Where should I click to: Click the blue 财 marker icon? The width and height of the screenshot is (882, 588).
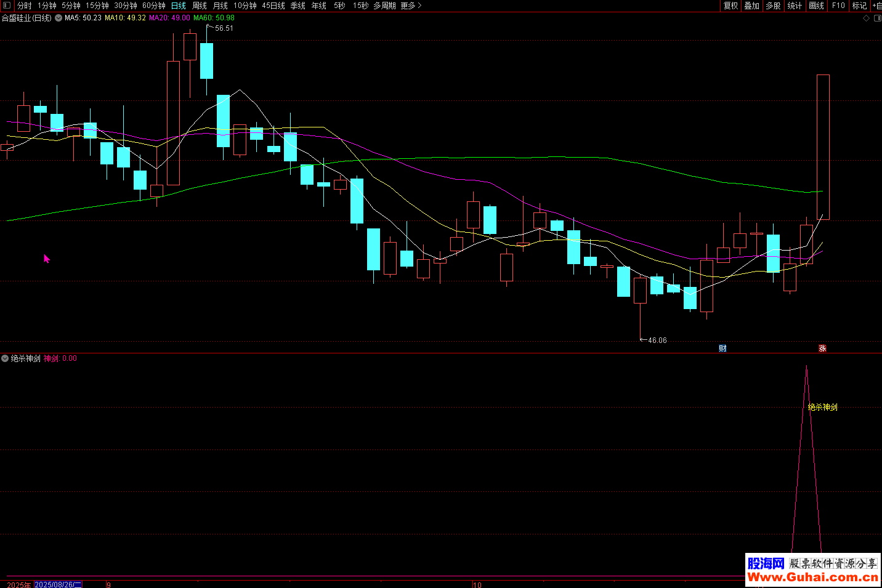pyautogui.click(x=722, y=348)
